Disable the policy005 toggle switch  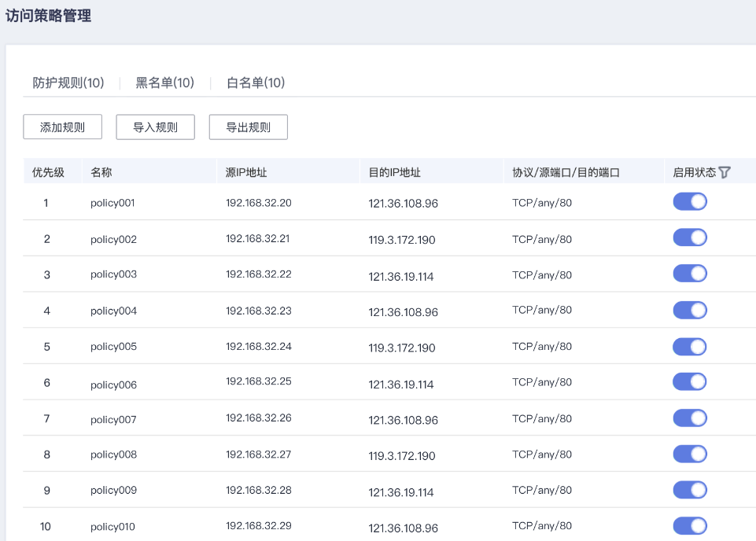pos(690,346)
